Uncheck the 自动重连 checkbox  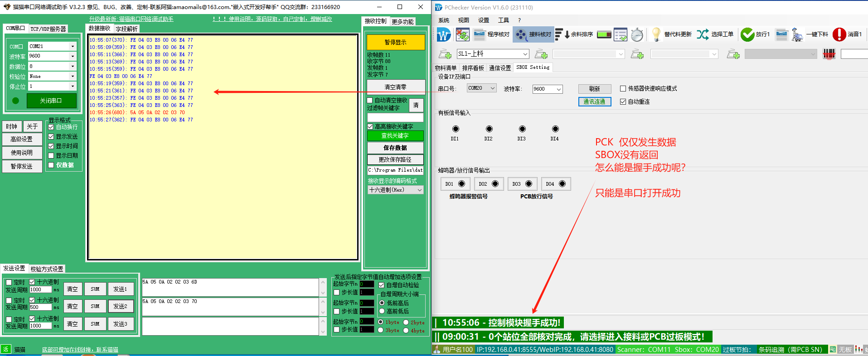click(x=623, y=102)
